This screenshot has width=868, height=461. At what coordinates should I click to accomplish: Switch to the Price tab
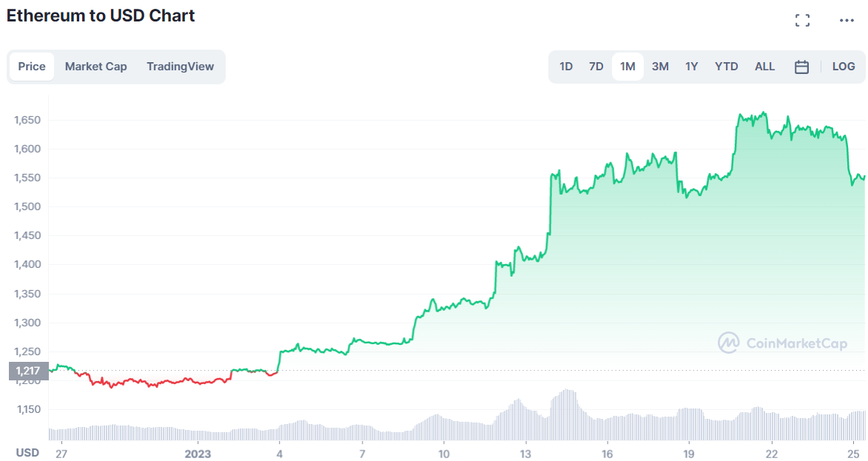(x=32, y=67)
